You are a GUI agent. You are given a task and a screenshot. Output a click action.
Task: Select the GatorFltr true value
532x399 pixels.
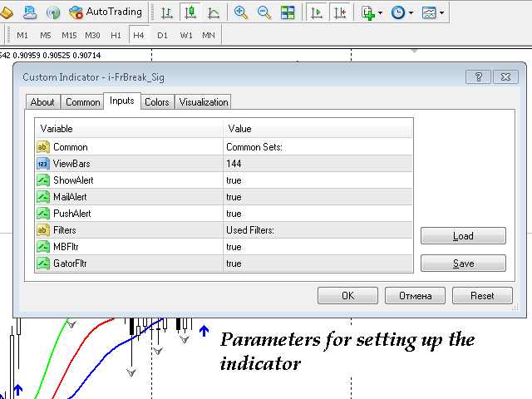318,264
